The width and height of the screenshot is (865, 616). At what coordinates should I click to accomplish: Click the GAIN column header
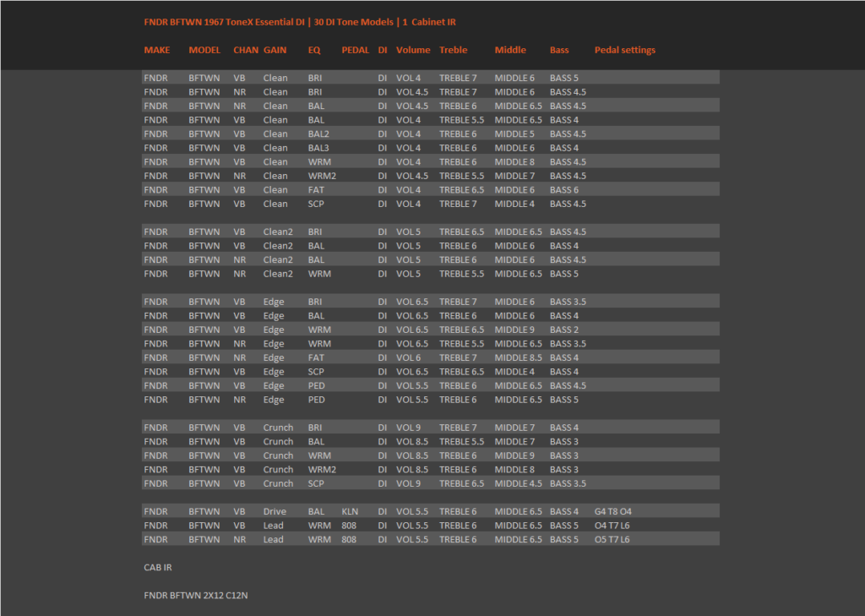275,50
